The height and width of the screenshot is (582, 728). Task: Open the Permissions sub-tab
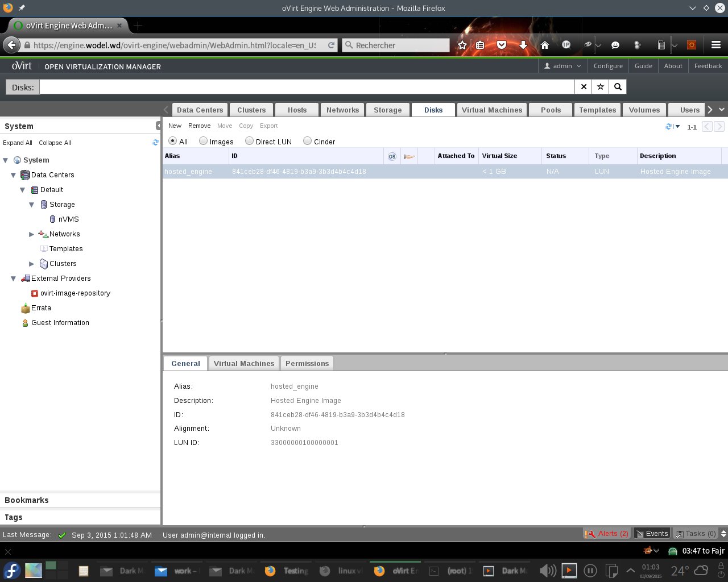(x=307, y=364)
